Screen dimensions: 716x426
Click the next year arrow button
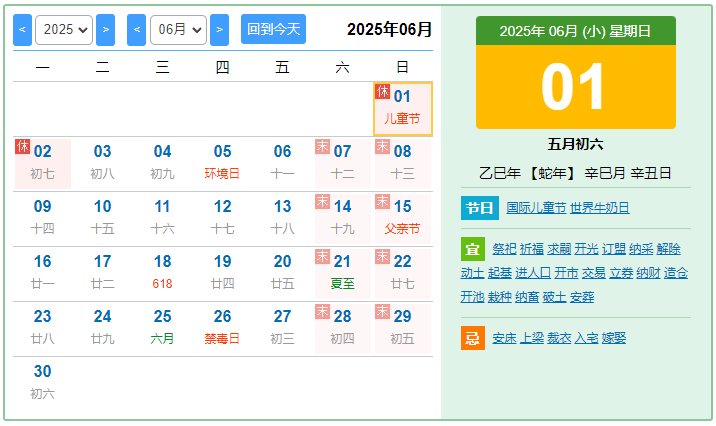coord(105,29)
